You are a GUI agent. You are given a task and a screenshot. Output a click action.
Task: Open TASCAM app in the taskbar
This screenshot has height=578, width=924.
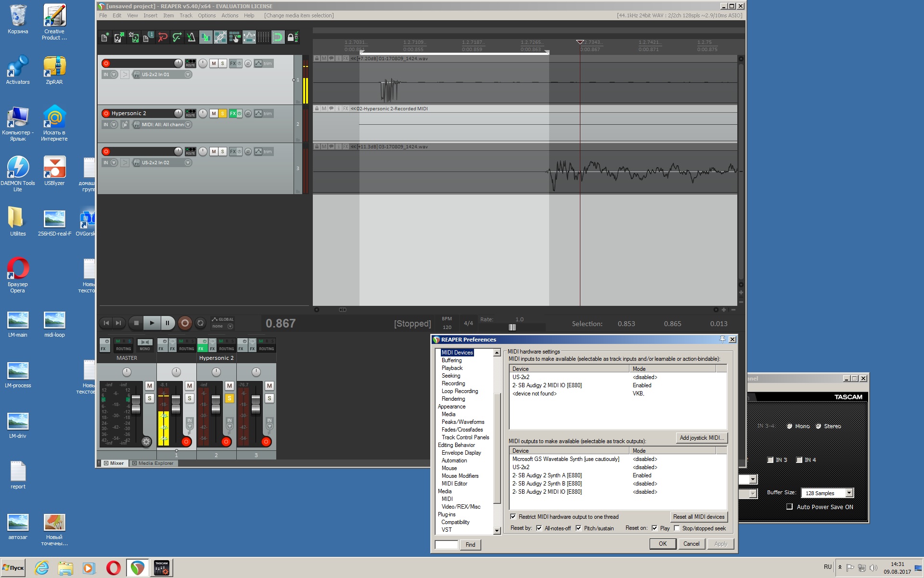161,568
